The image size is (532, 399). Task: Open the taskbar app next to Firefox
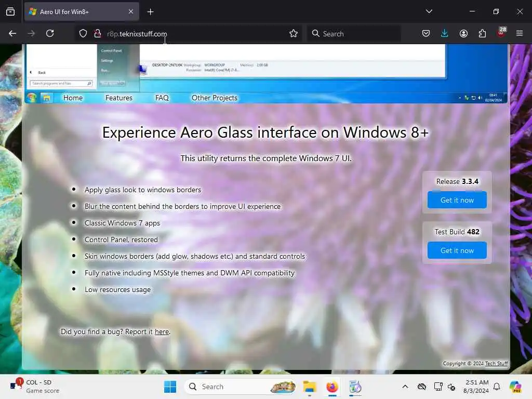tap(355, 387)
